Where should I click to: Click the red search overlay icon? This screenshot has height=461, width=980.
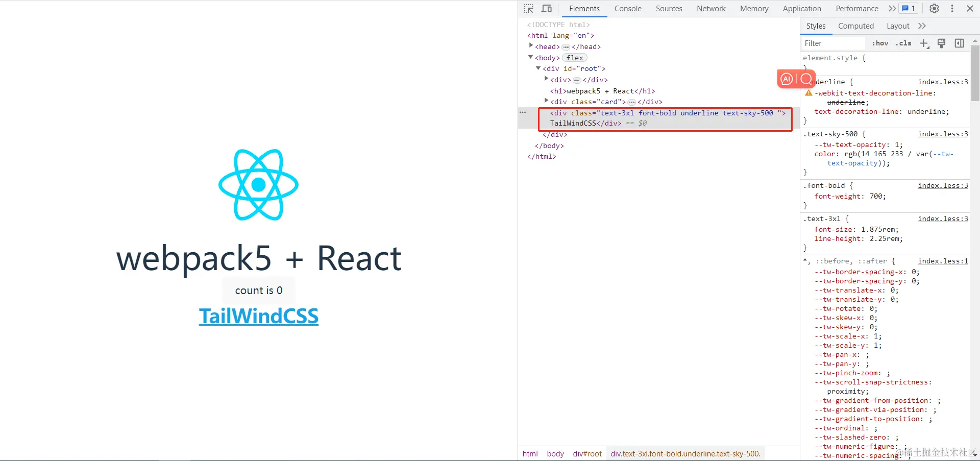tap(806, 79)
